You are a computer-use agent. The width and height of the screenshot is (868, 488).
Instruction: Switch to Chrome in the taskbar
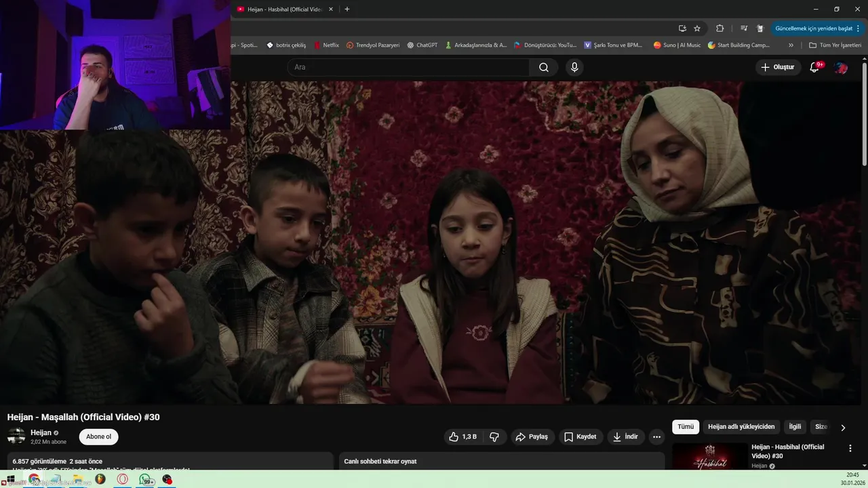tap(34, 479)
